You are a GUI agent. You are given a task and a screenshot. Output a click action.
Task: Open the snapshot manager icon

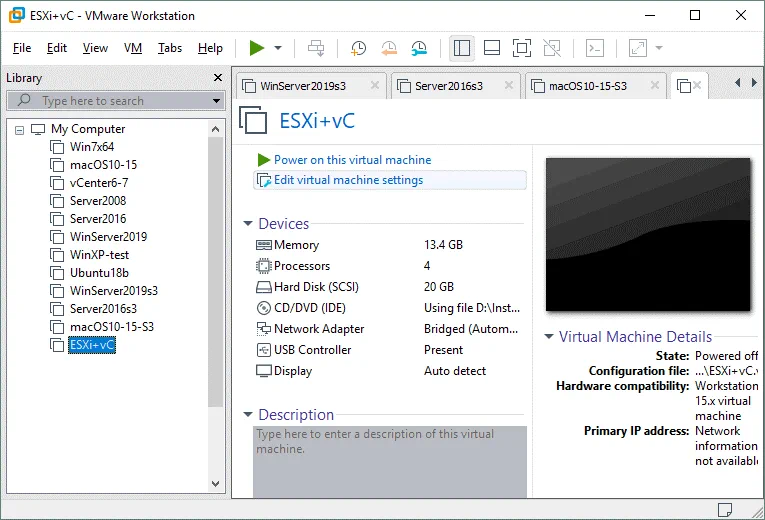click(419, 48)
